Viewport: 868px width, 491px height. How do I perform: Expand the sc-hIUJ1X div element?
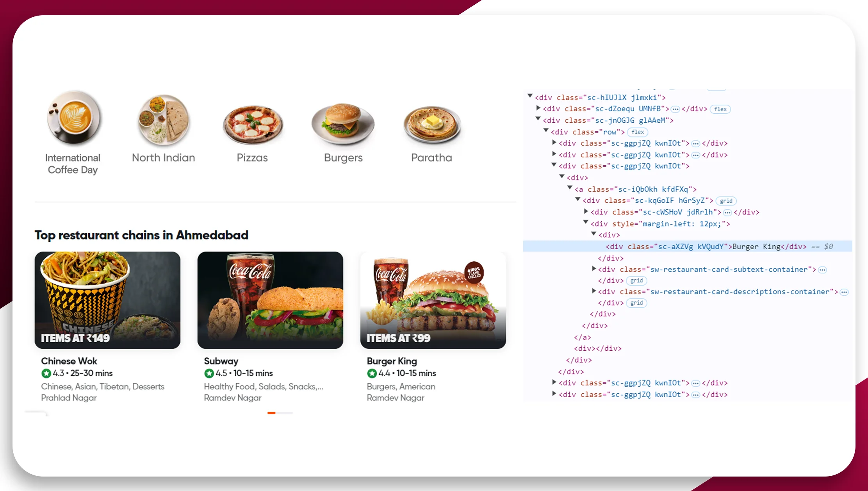tap(529, 97)
